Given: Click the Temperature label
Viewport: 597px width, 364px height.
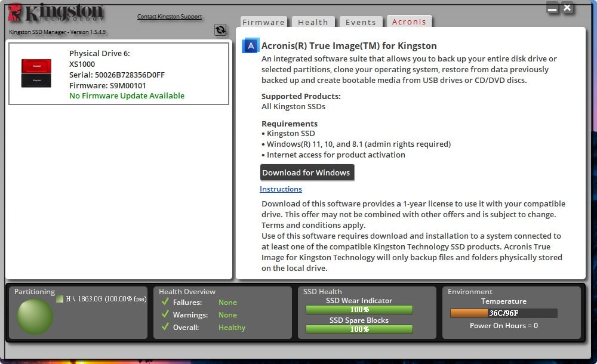Looking at the screenshot, I should pyautogui.click(x=504, y=301).
